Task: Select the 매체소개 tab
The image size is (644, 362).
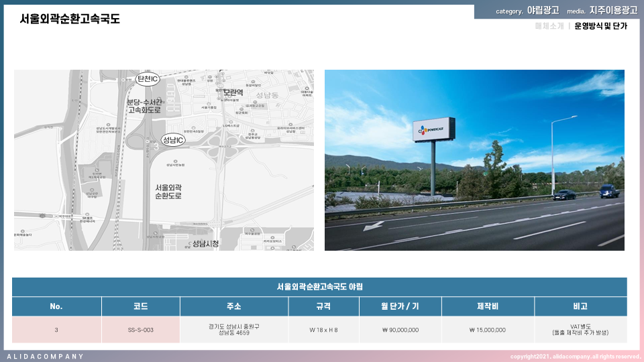Action: 549,26
